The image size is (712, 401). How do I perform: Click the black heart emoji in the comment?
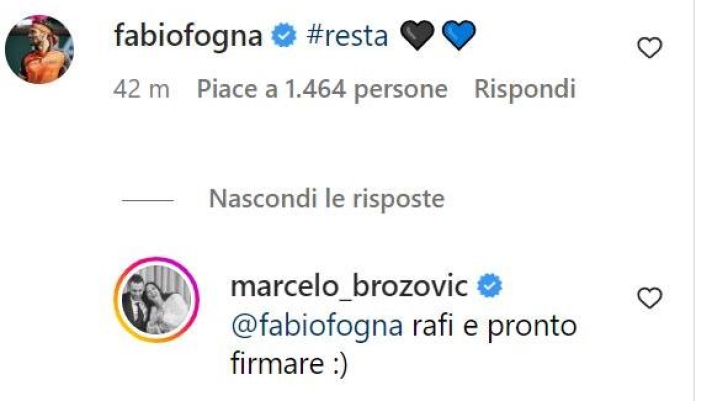417,35
